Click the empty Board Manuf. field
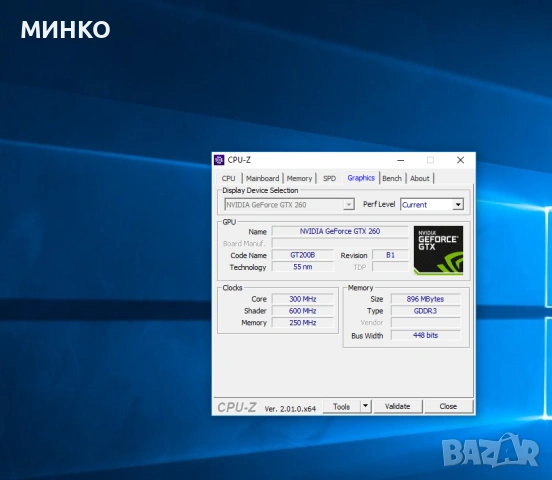Image resolution: width=552 pixels, height=480 pixels. (340, 243)
